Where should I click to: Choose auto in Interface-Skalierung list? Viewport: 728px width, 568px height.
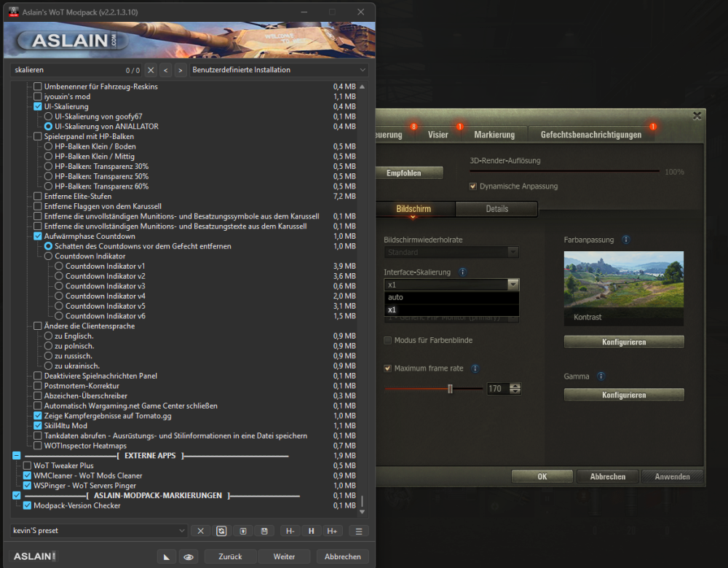click(x=451, y=297)
